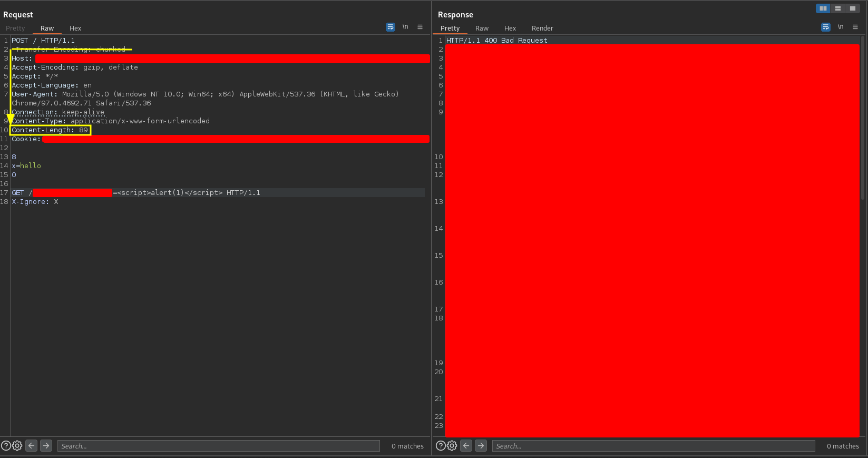Click the smuggled GET request line with script
The image size is (868, 458).
pyautogui.click(x=136, y=193)
